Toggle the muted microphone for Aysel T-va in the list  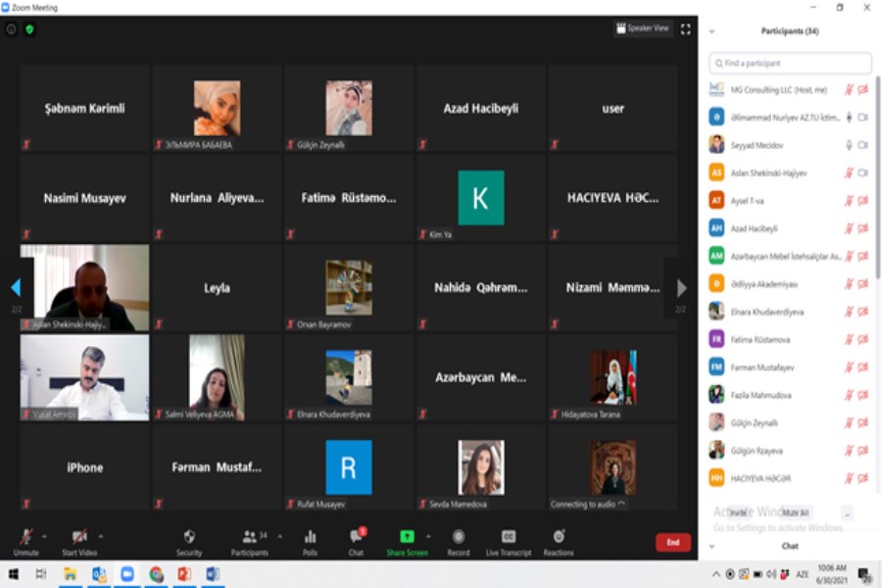pyautogui.click(x=849, y=201)
